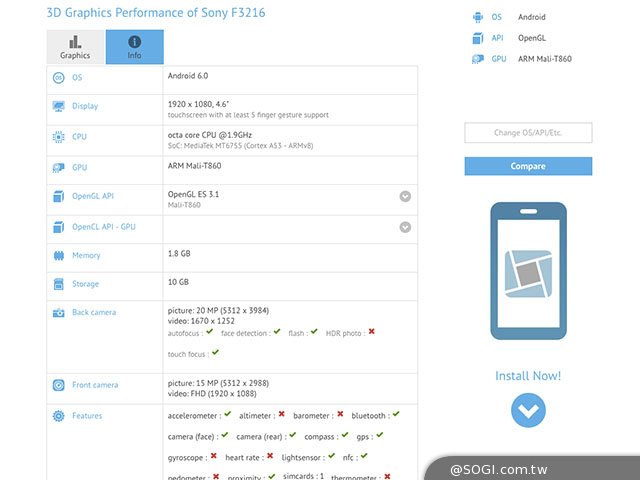Click 'video: FHD (1920 x 1088)' text
The height and width of the screenshot is (480, 640).
tap(212, 394)
